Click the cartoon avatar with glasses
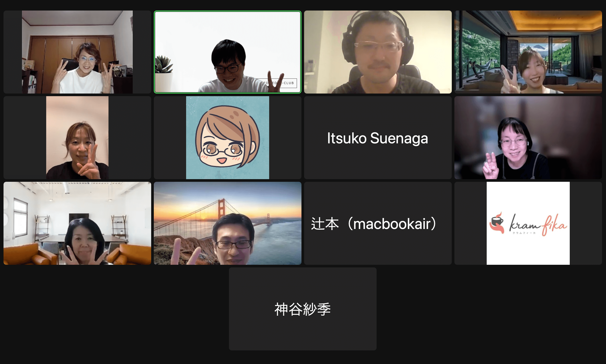606x364 pixels. (x=228, y=138)
